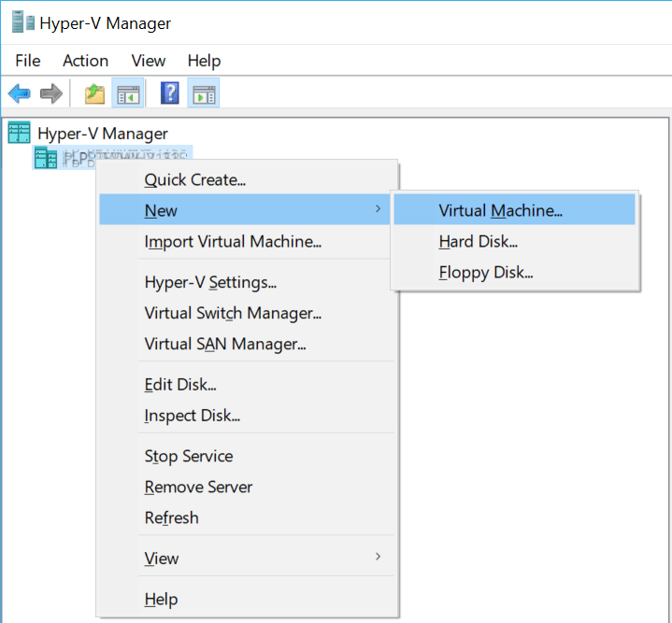Click the arrow beside context menu View

(378, 556)
